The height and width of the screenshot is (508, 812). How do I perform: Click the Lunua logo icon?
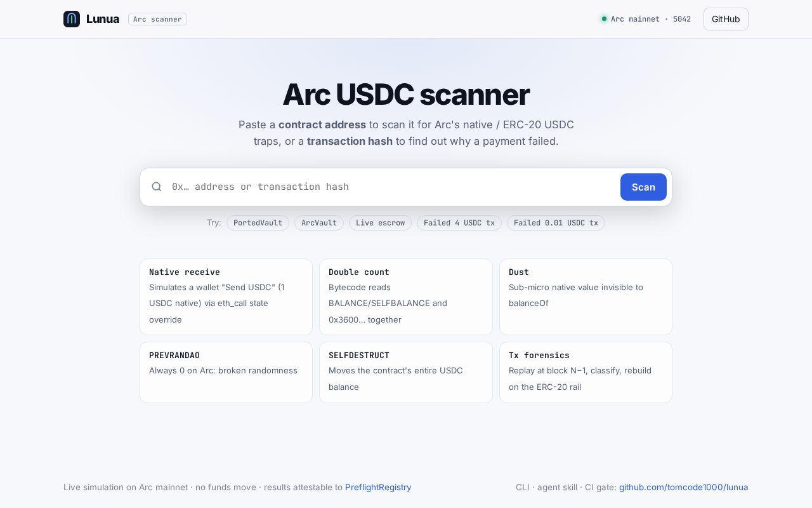pos(72,19)
